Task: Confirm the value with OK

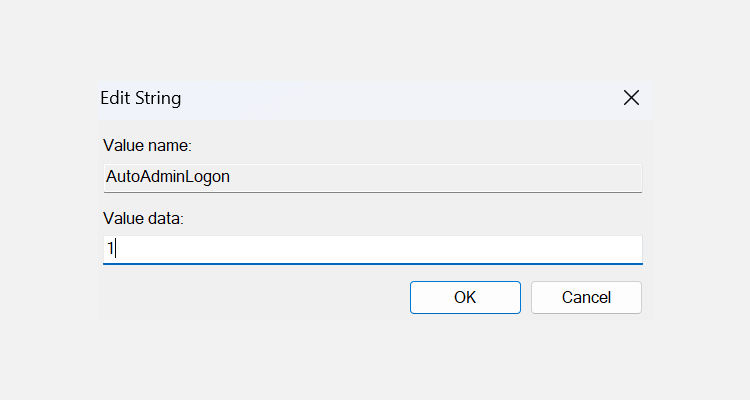Action: [465, 297]
